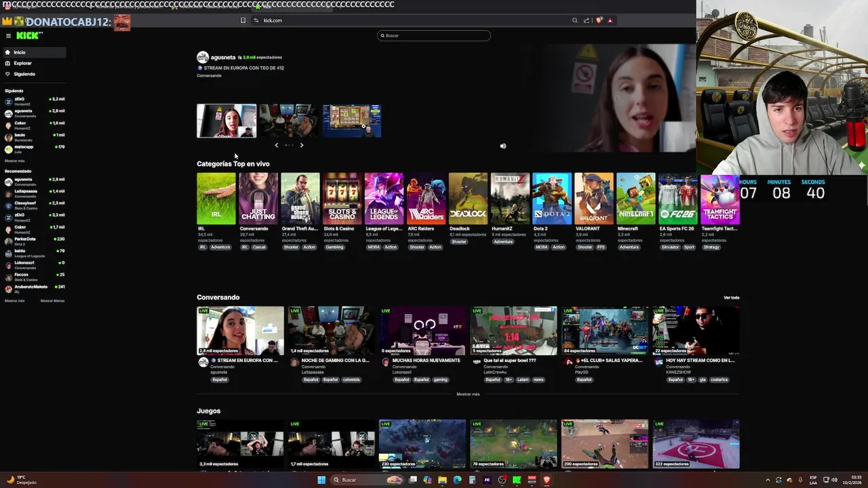Open the ARC Raiders category

[426, 199]
